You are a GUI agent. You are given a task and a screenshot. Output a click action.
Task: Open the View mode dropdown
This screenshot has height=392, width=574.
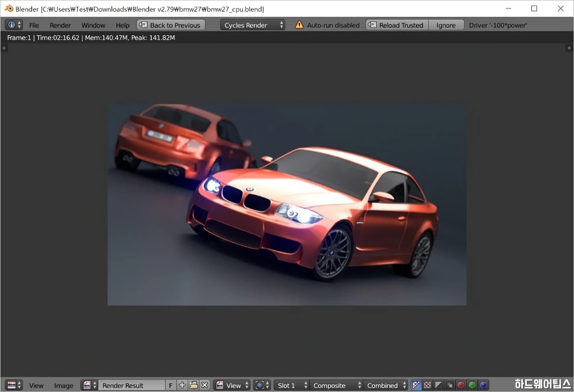coord(232,385)
